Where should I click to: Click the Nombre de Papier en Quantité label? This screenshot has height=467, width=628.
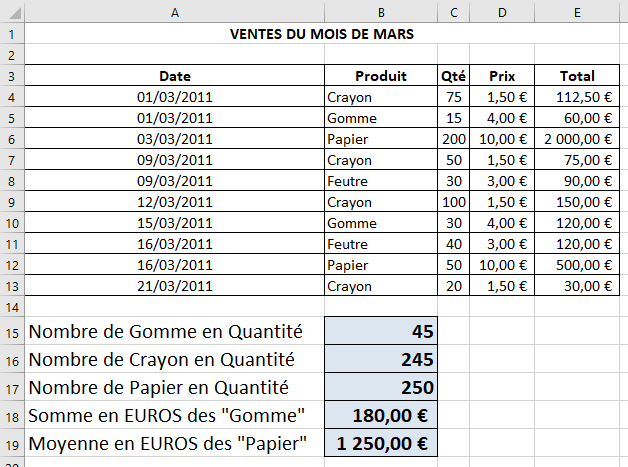(x=160, y=387)
